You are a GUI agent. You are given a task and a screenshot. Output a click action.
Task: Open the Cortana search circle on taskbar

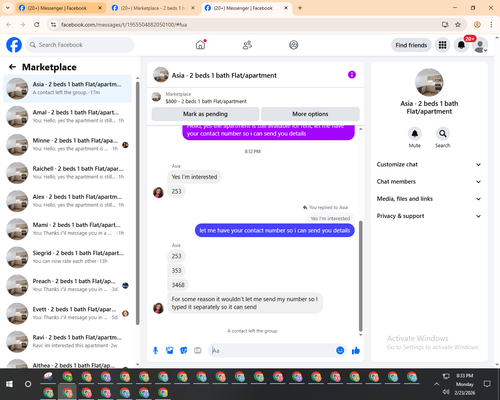28,384
